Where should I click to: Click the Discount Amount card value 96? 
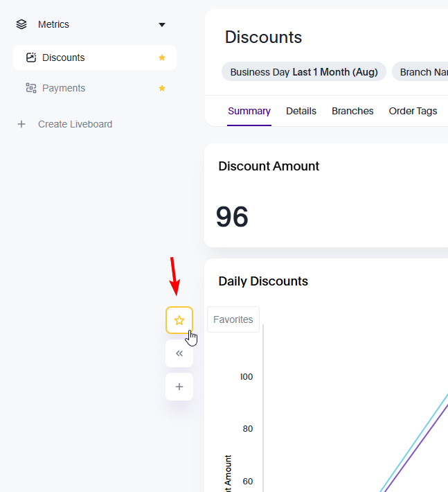pyautogui.click(x=232, y=217)
